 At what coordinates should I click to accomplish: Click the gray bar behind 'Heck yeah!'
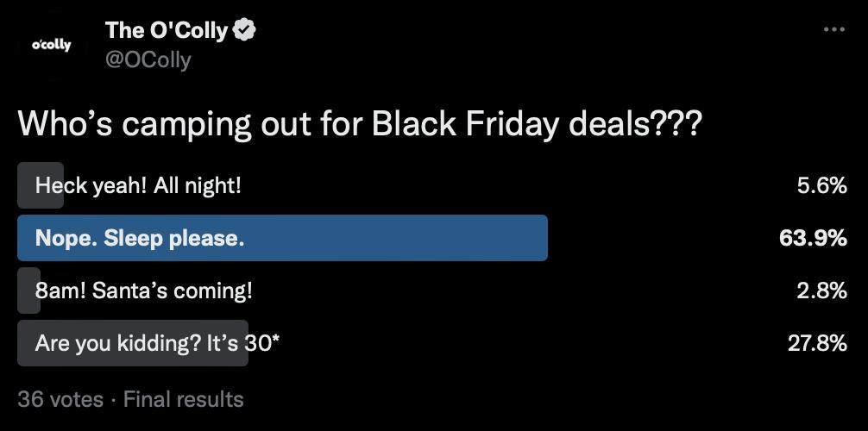pyautogui.click(x=41, y=185)
